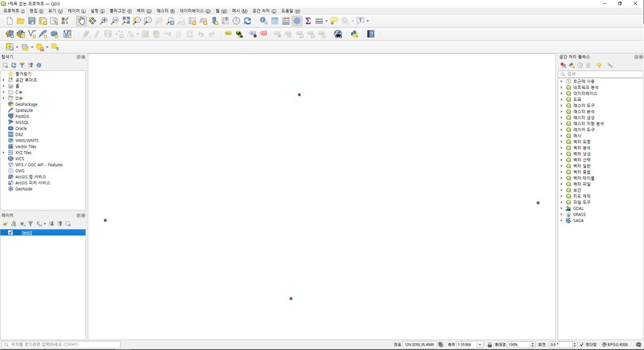
Task: Click the locator search bar at bottom left
Action: pos(61,345)
